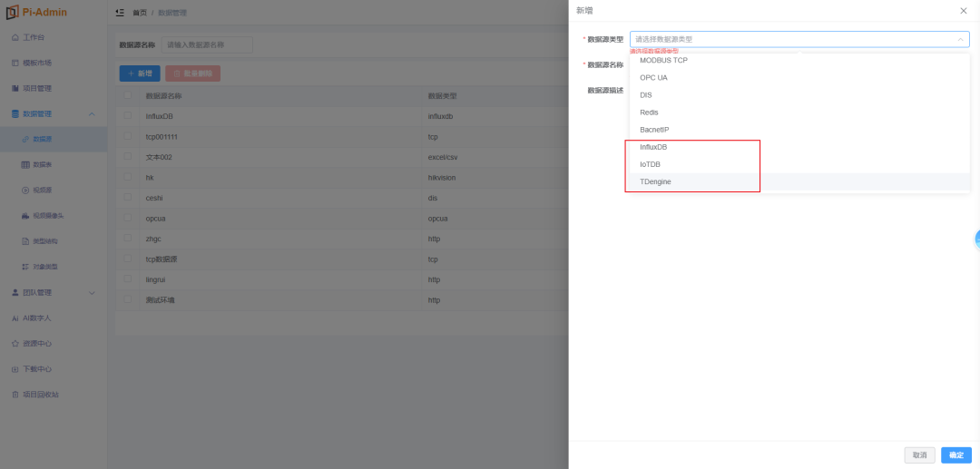Image resolution: width=980 pixels, height=469 pixels.
Task: Check the 文本002 row checkbox
Action: [128, 157]
